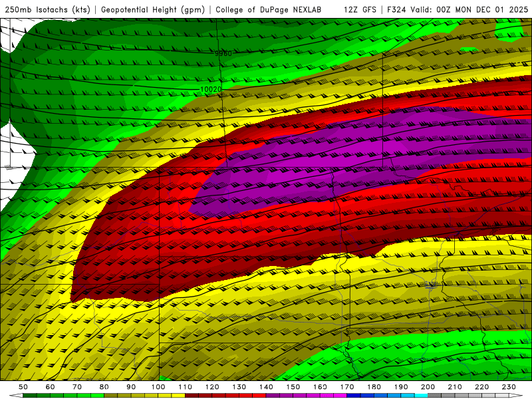Click the darkest blue swatch below 170
The width and height of the screenshot is (532, 399).
click(x=354, y=396)
